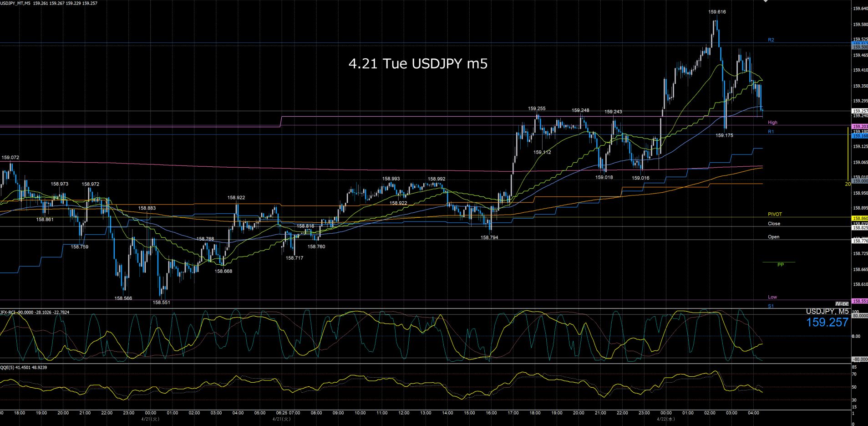Screen dimensions: 868x426
Task: Select the green PP marker label
Action: 780,265
